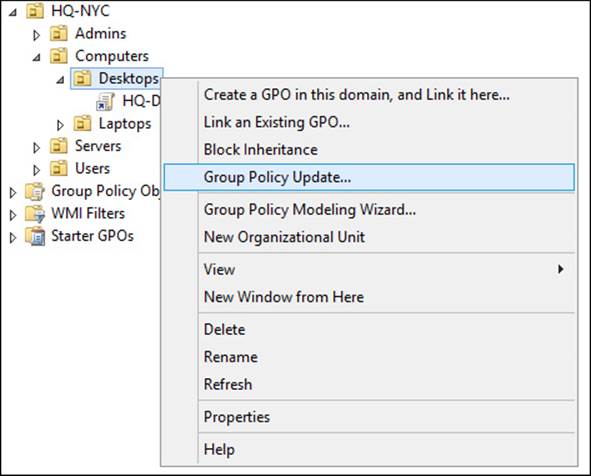Viewport: 591px width, 476px height.
Task: Collapse the Computers tree node
Action: point(36,58)
